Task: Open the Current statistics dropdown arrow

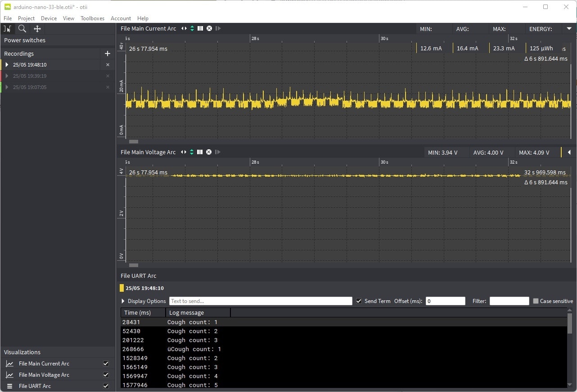Action: point(569,29)
